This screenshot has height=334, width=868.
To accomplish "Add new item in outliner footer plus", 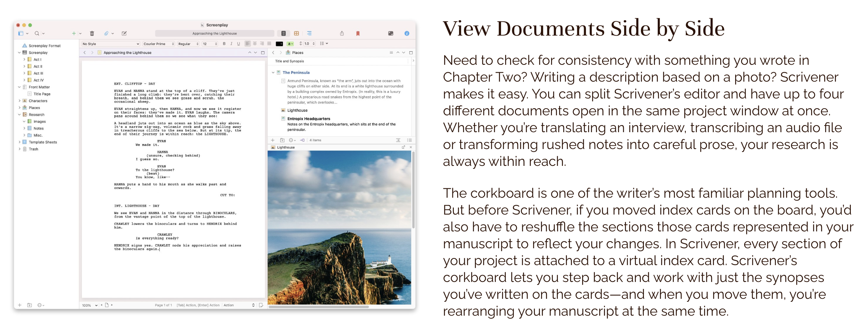I will 273,140.
